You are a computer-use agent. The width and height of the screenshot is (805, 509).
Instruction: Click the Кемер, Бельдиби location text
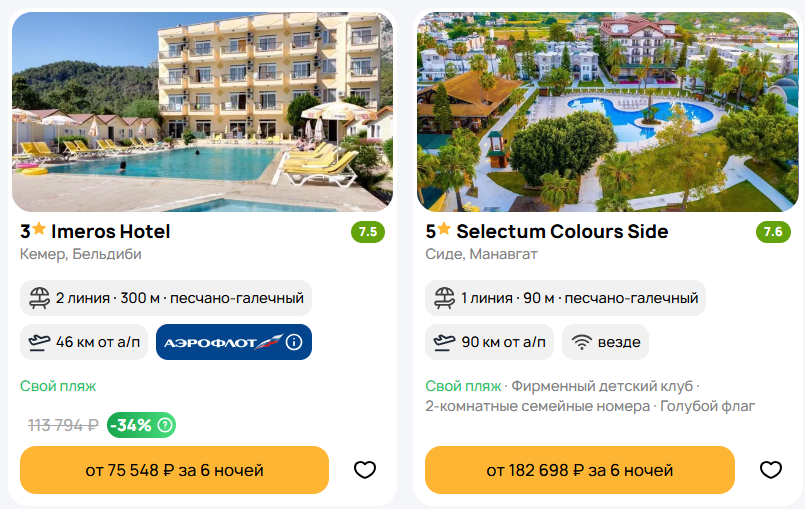click(81, 254)
